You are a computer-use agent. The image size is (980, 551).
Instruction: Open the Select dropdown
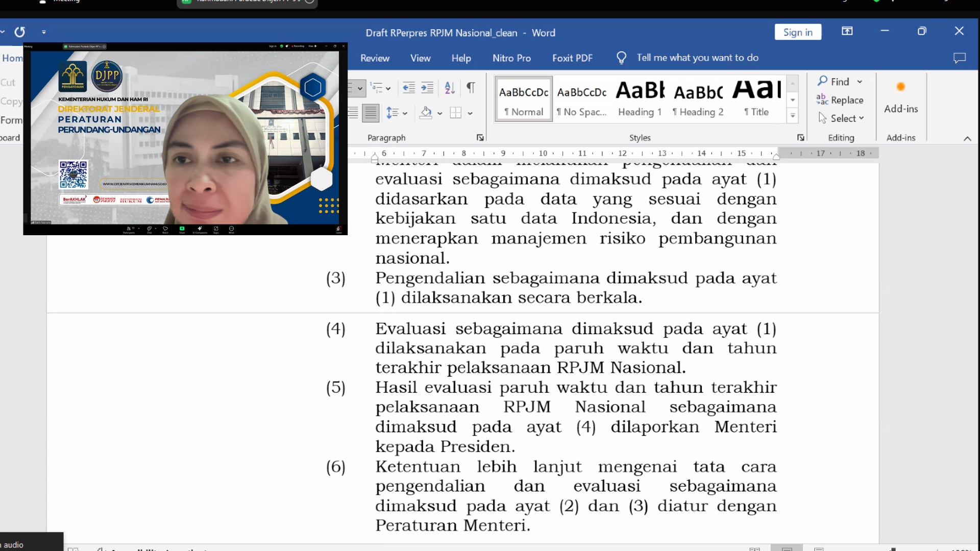click(x=841, y=118)
